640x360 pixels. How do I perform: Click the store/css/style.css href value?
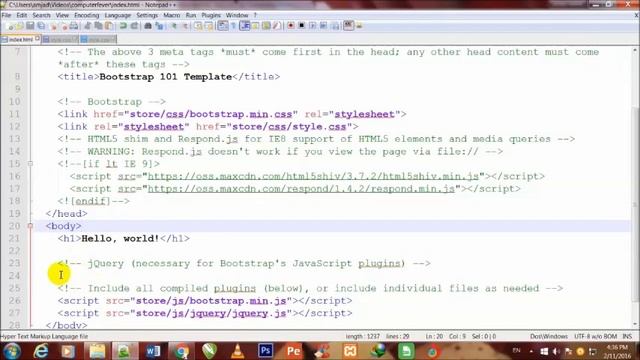pyautogui.click(x=289, y=127)
